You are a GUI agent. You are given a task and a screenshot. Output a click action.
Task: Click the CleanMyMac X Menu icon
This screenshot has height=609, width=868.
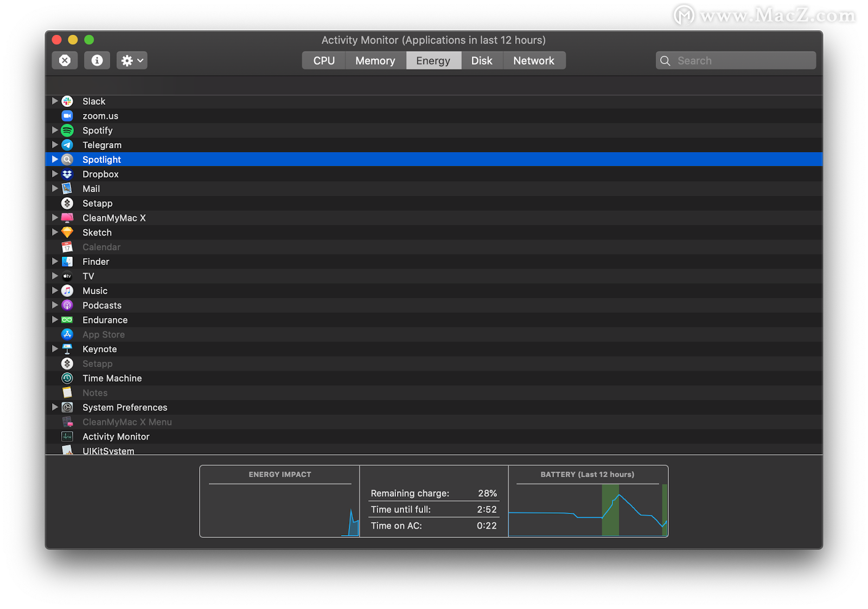pos(67,422)
